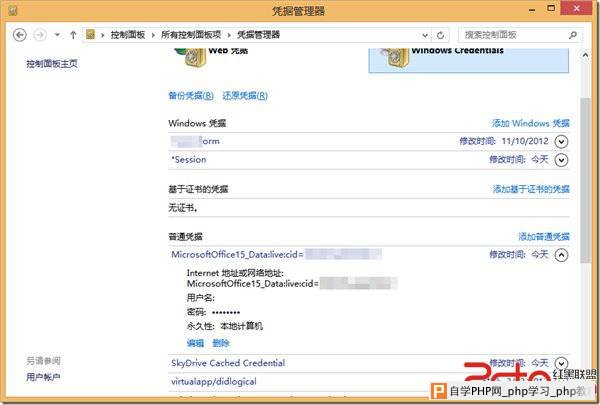This screenshot has width=600, height=405.
Task: Click 还原凭据(R) link
Action: point(245,95)
